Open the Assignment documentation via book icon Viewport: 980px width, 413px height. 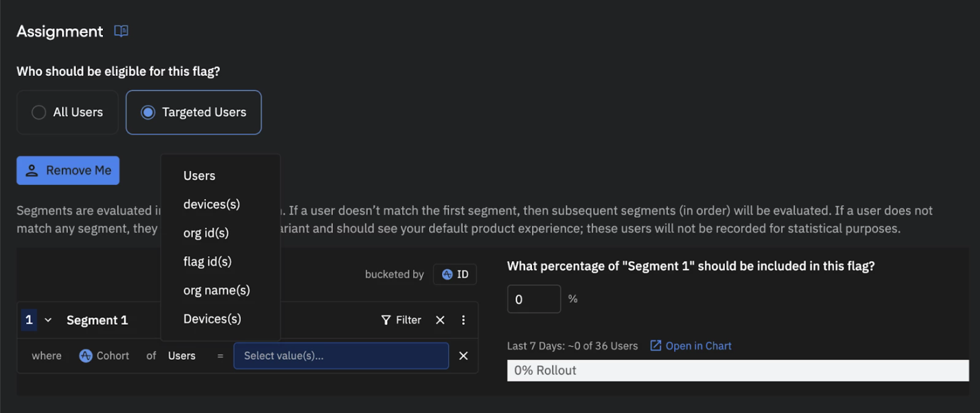pyautogui.click(x=120, y=31)
